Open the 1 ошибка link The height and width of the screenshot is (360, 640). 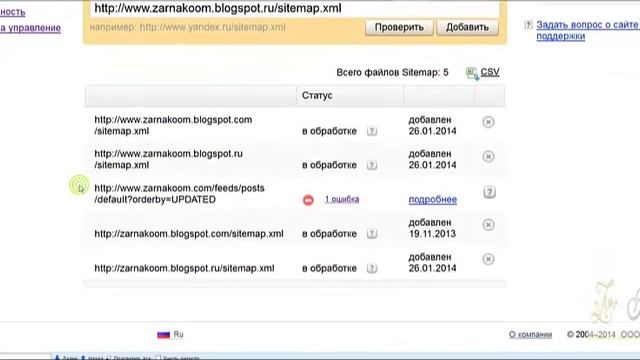pos(342,199)
